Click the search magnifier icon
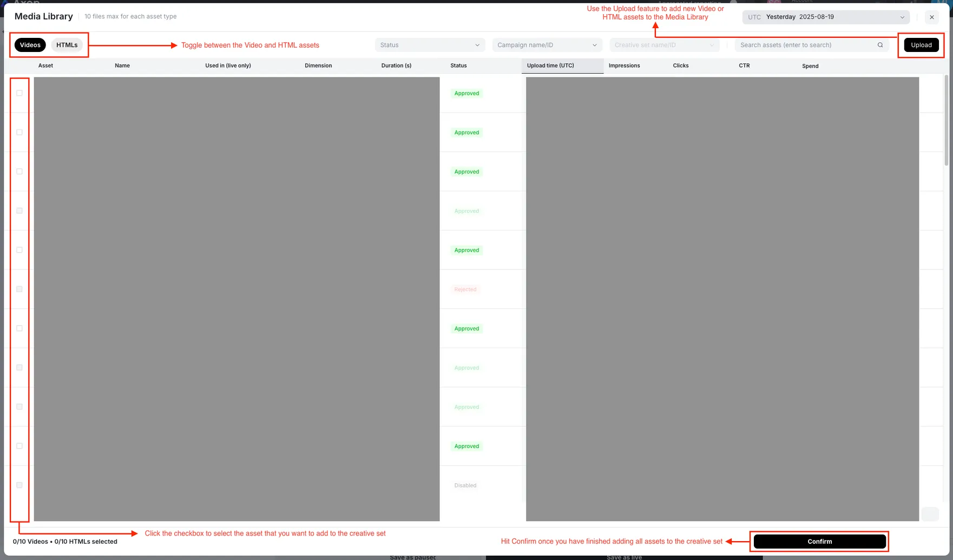953x560 pixels. point(880,45)
